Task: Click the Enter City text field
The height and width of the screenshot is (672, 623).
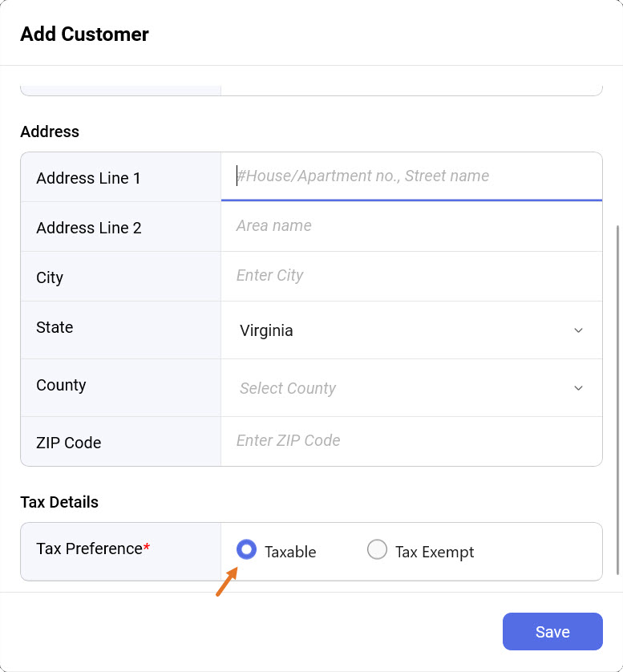Action: (411, 276)
